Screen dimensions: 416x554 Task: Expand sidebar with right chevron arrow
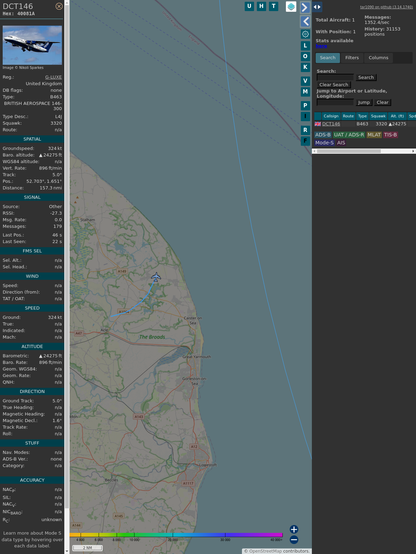(305, 7)
